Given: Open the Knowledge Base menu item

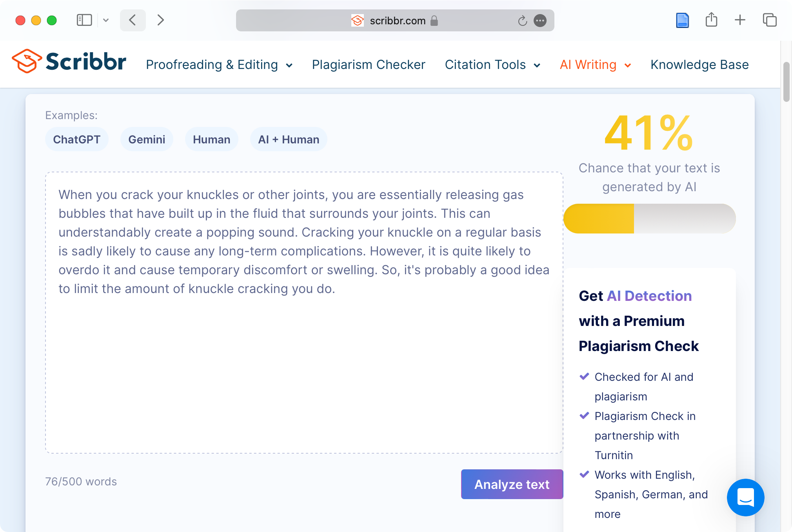Looking at the screenshot, I should 699,65.
